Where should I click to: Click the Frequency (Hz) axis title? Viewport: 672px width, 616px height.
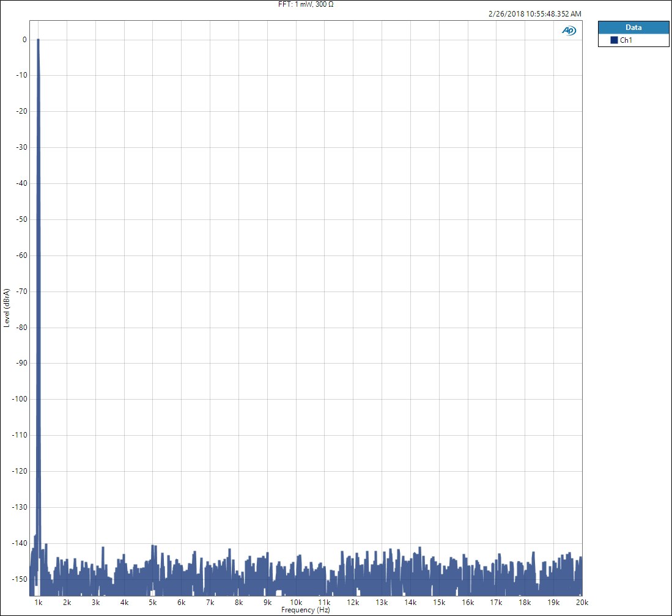pos(306,610)
